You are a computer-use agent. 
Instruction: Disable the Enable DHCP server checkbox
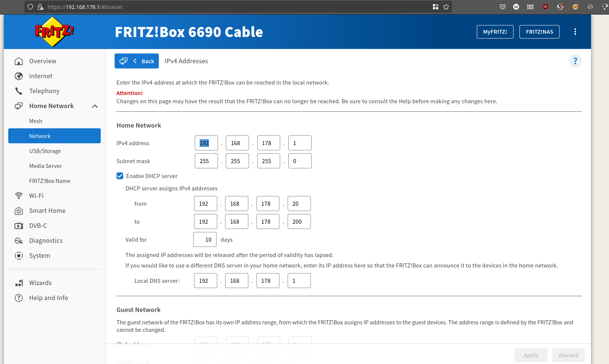point(120,176)
